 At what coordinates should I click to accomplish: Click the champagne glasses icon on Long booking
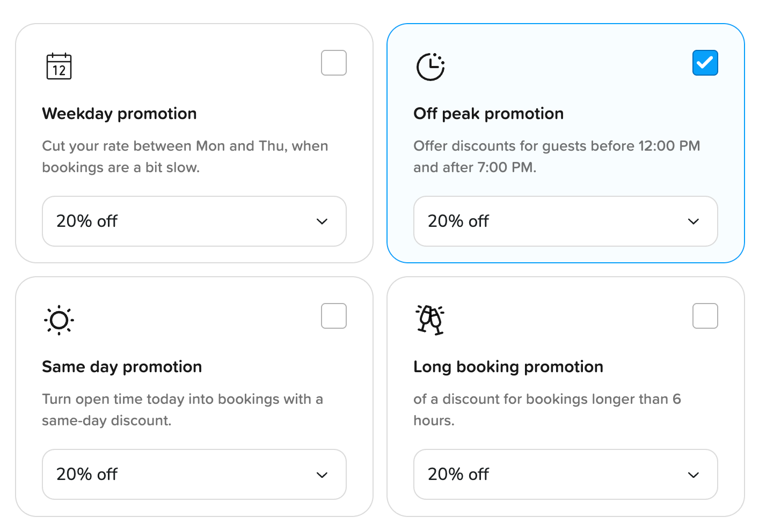[430, 320]
